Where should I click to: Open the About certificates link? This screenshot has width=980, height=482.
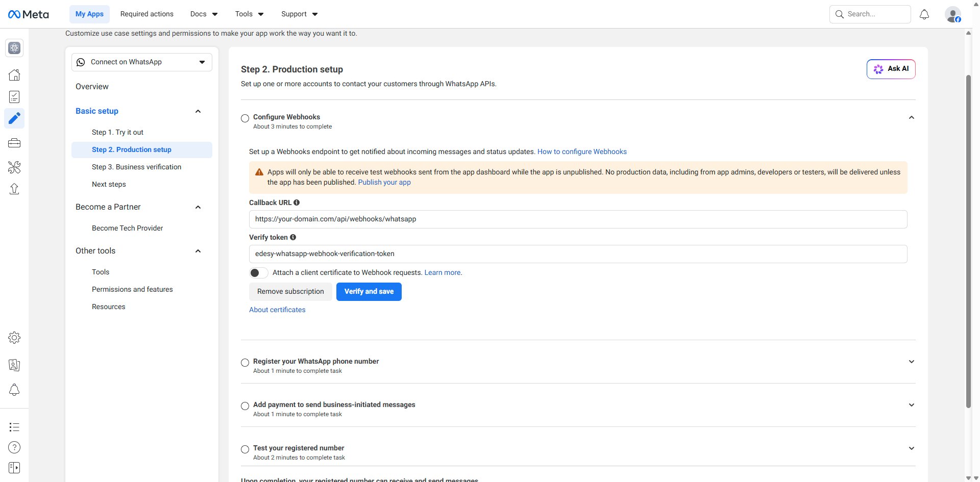point(277,310)
